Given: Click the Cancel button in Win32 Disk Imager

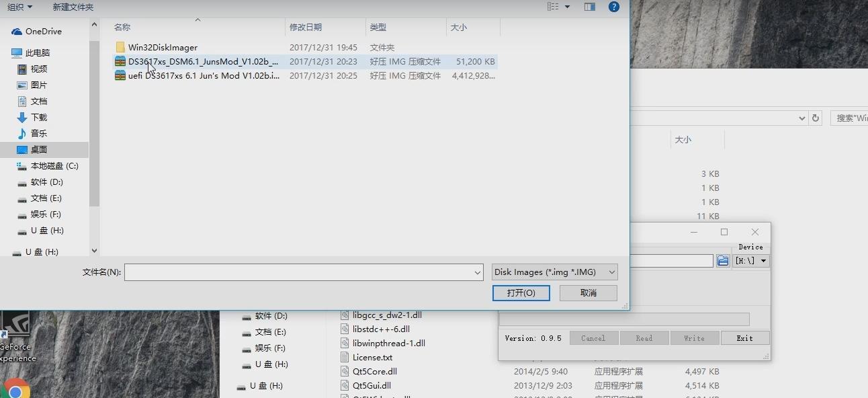Looking at the screenshot, I should [593, 338].
